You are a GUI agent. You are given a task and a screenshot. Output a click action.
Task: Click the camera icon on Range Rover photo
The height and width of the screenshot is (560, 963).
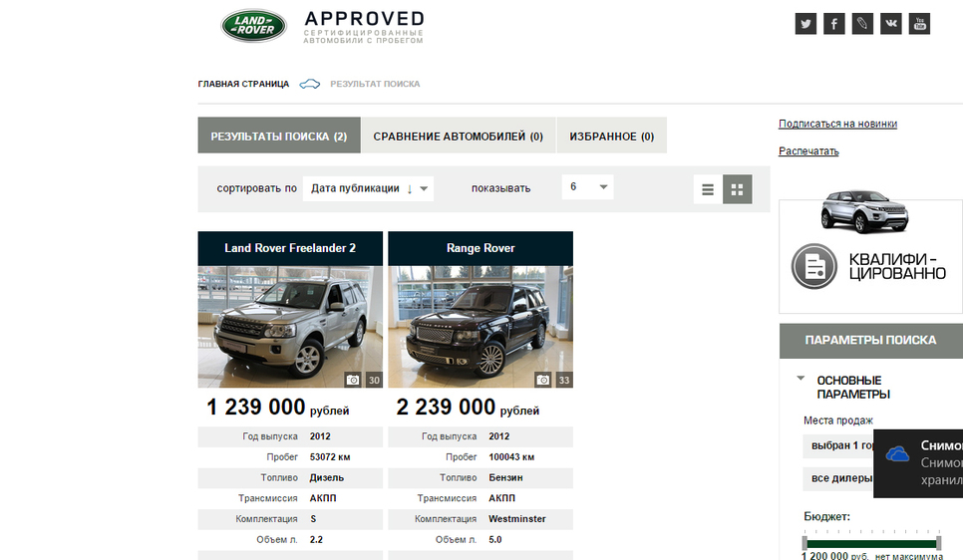tap(543, 380)
